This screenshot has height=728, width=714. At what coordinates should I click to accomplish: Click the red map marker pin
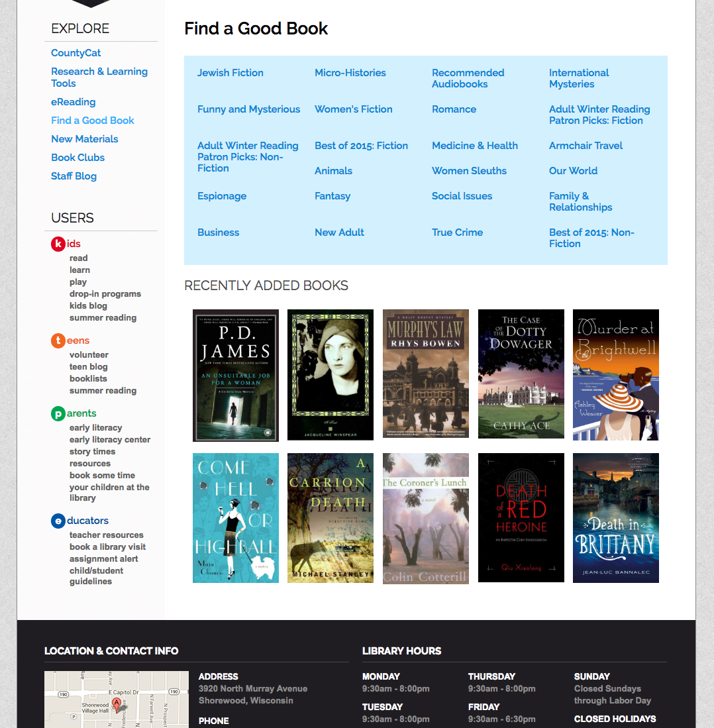[x=117, y=703]
